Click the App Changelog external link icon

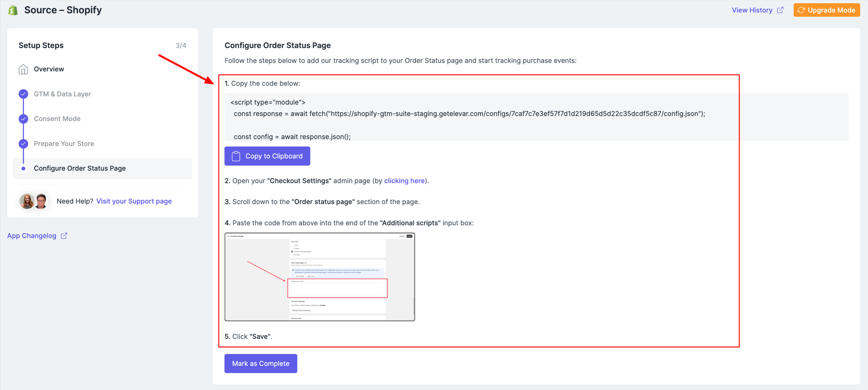pyautogui.click(x=64, y=236)
